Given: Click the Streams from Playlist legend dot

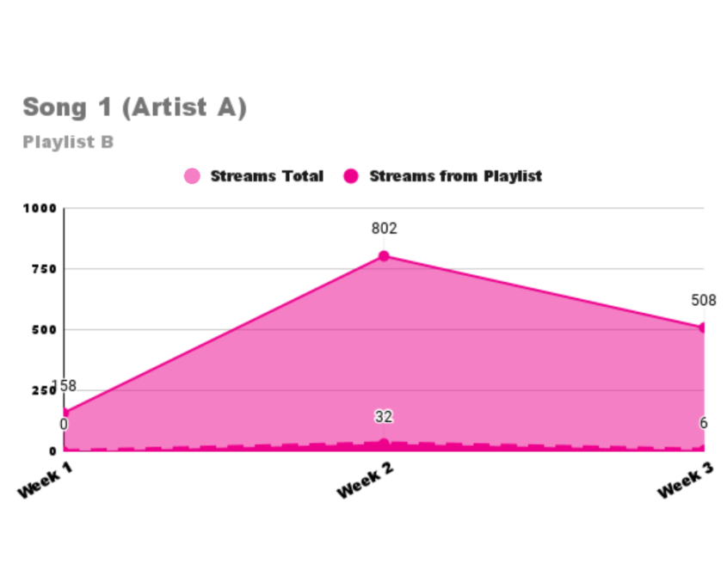Looking at the screenshot, I should pos(351,176).
